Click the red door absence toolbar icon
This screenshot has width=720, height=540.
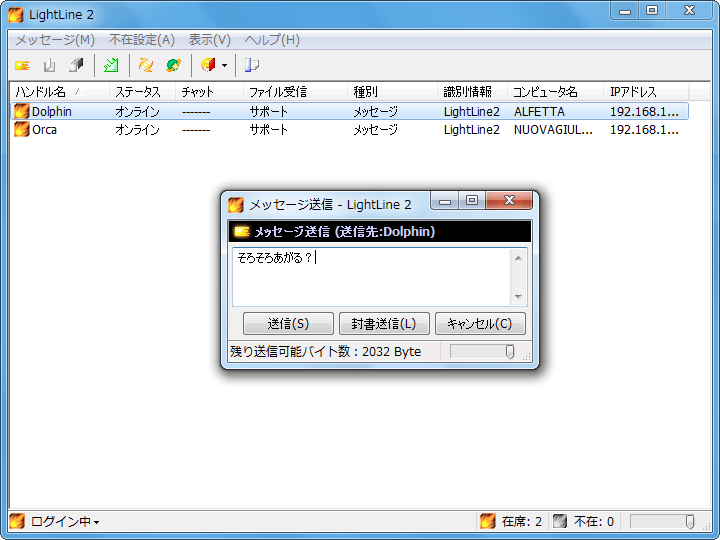[x=208, y=65]
